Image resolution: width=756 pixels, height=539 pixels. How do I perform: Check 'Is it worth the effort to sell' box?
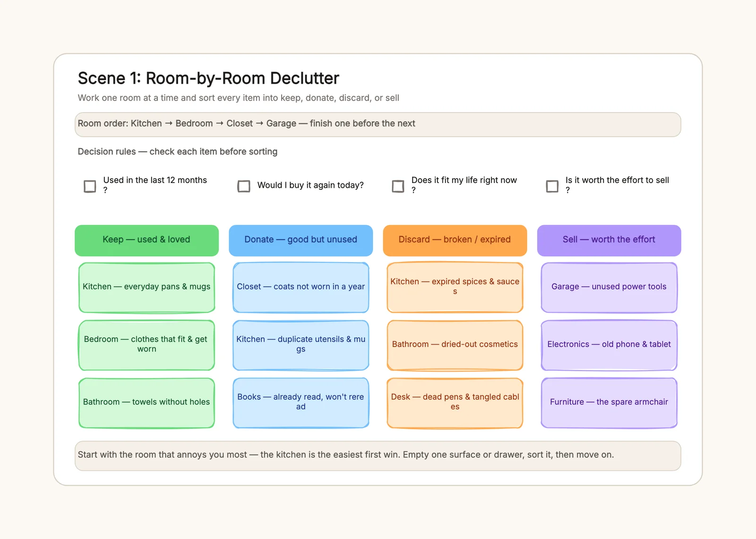coord(552,186)
